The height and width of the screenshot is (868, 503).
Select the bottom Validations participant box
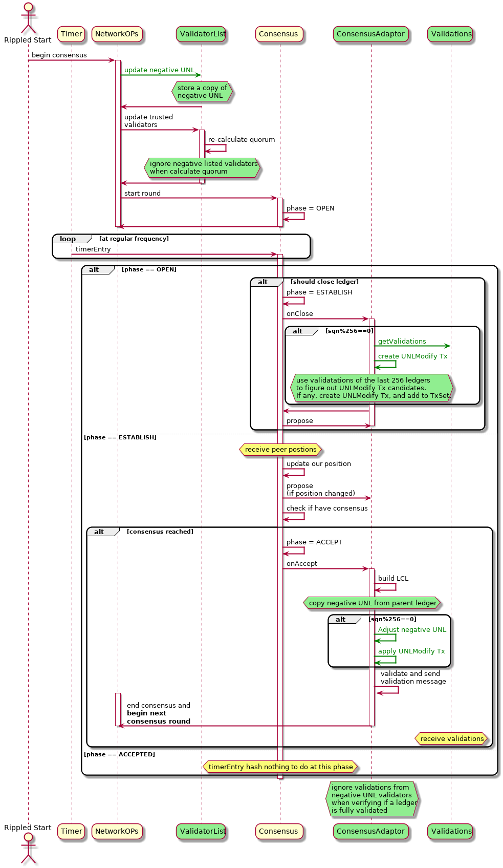pyautogui.click(x=451, y=831)
